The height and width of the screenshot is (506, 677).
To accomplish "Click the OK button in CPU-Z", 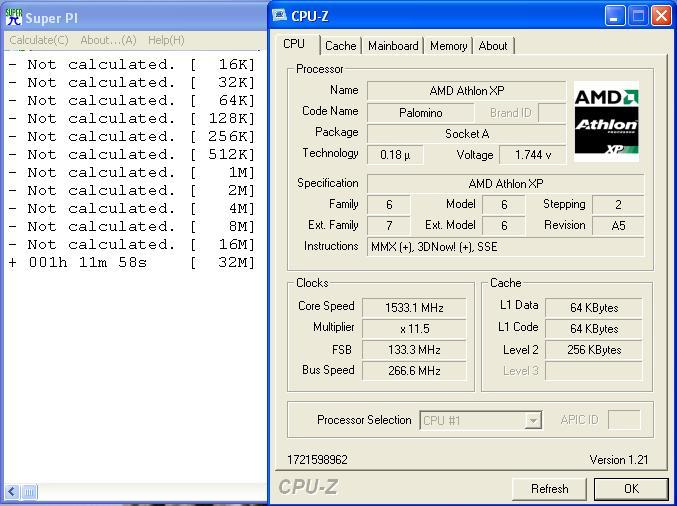I will point(631,489).
